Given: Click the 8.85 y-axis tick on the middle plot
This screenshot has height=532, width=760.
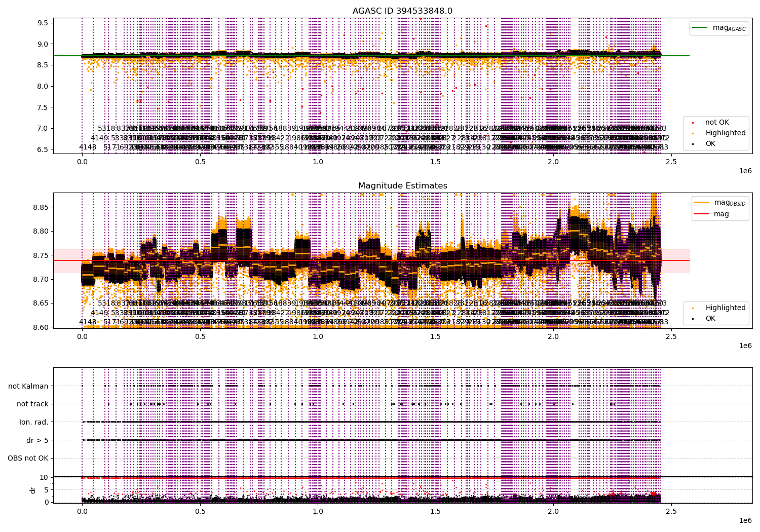Looking at the screenshot, I should pyautogui.click(x=41, y=207).
